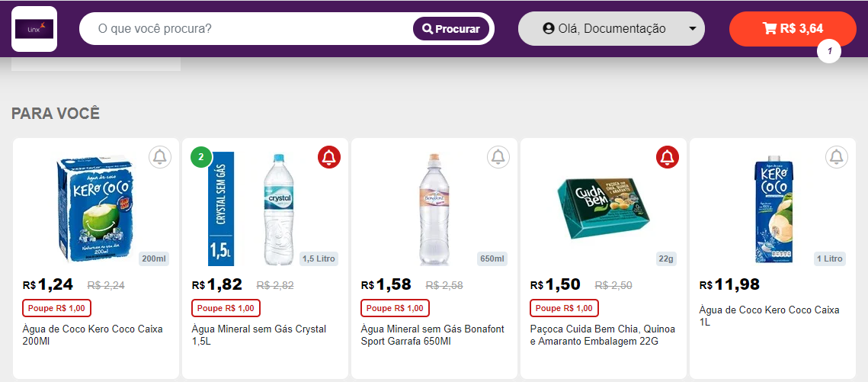Disable active alert bell on Crystal water
The width and height of the screenshot is (868, 382).
pos(329,157)
